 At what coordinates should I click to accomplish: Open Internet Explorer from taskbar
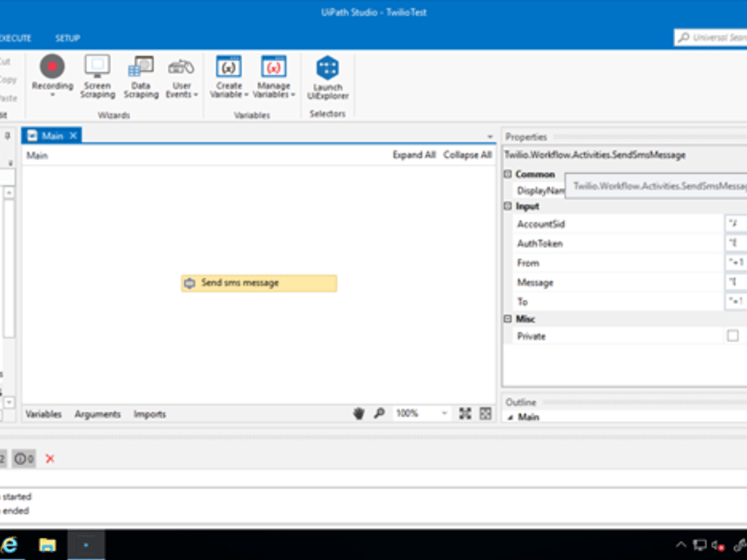pos(10,545)
